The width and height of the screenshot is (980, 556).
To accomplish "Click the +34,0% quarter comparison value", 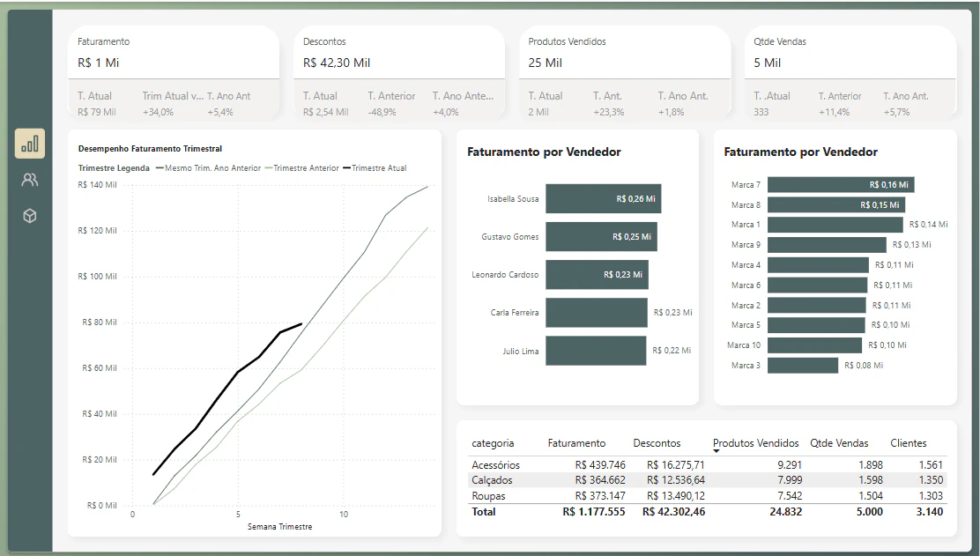I will pyautogui.click(x=158, y=113).
